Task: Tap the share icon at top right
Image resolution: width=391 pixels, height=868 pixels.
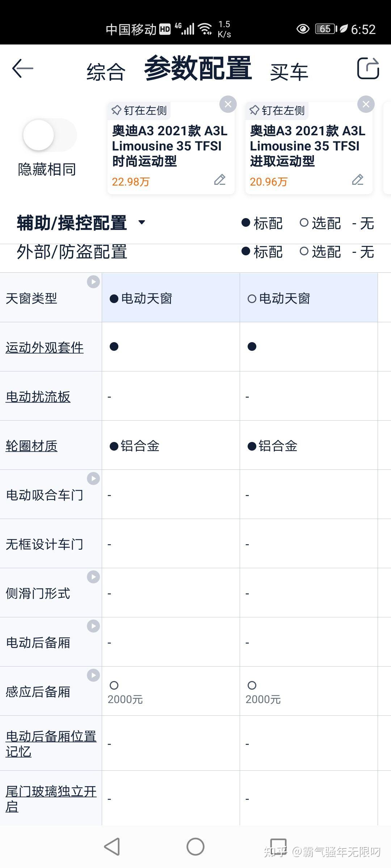Action: [368, 68]
